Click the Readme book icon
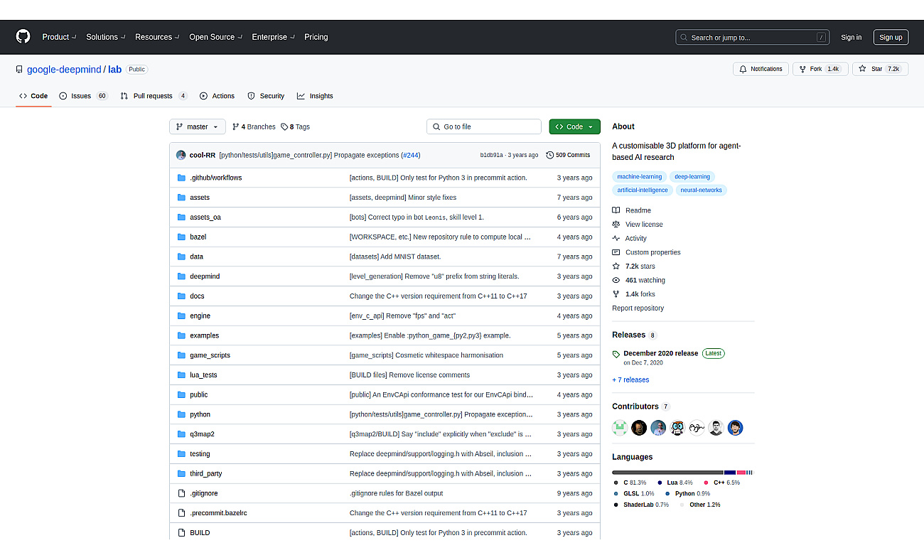 (616, 210)
